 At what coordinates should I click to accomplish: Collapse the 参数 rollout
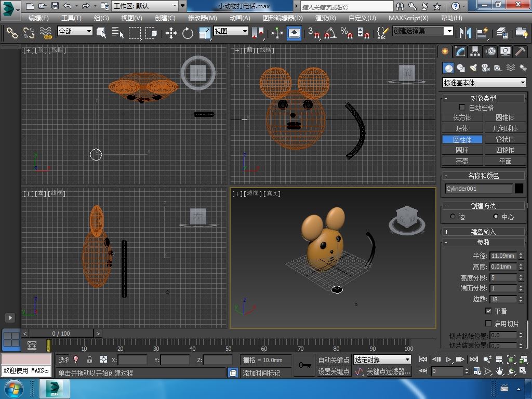point(483,242)
